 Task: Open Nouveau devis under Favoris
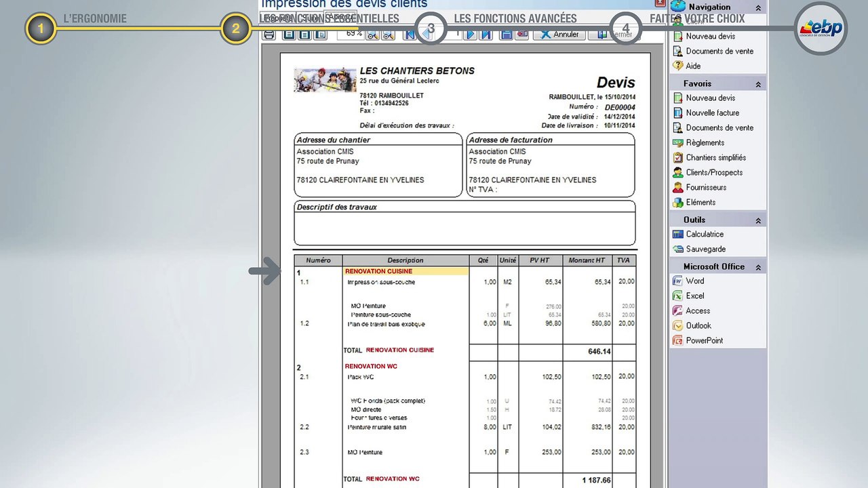710,98
